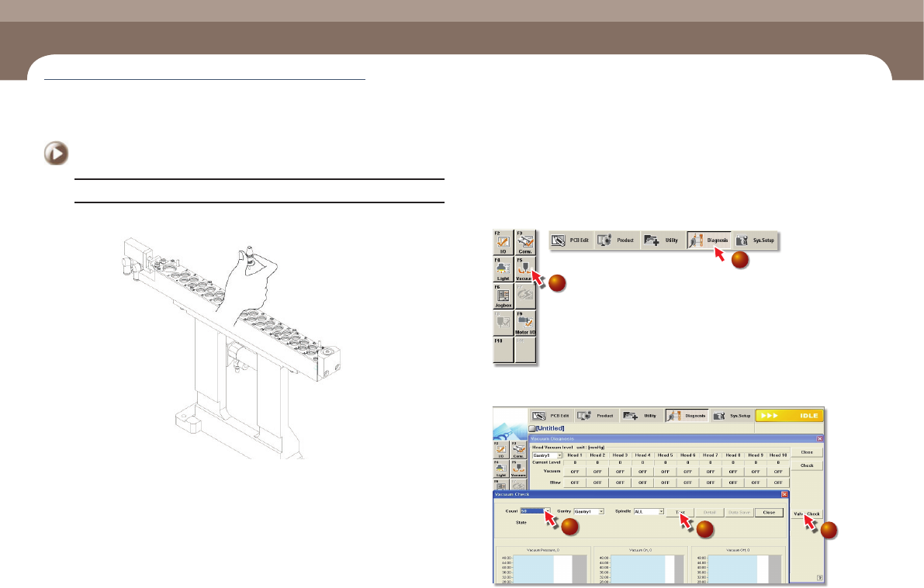The width and height of the screenshot is (924, 588).
Task: Click the F3 Conv. button in standalone side panel
Action: (x=525, y=243)
